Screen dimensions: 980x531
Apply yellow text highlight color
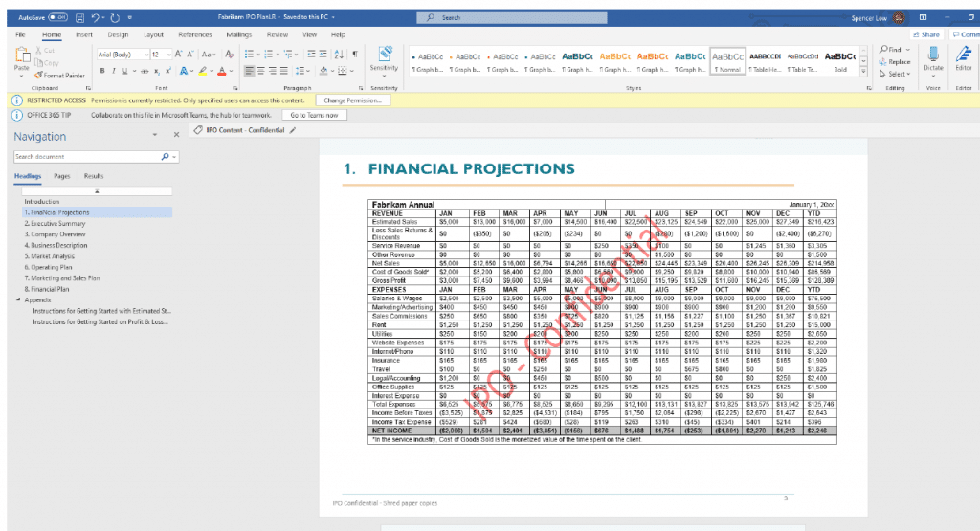(203, 71)
